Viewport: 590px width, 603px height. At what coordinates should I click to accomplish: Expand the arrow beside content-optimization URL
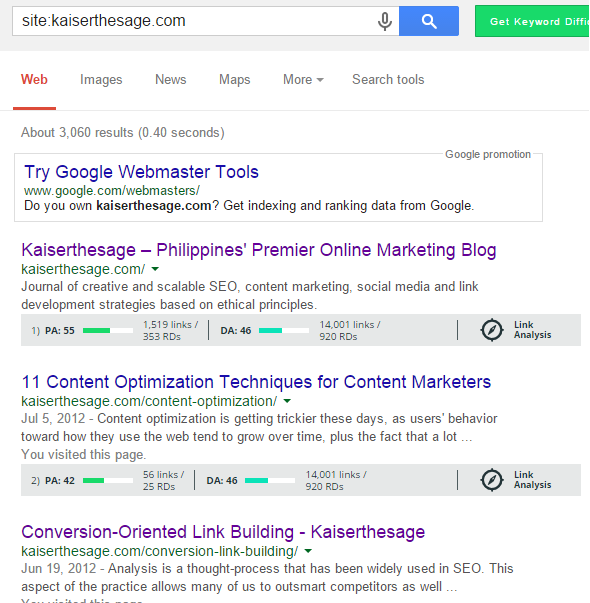point(287,401)
